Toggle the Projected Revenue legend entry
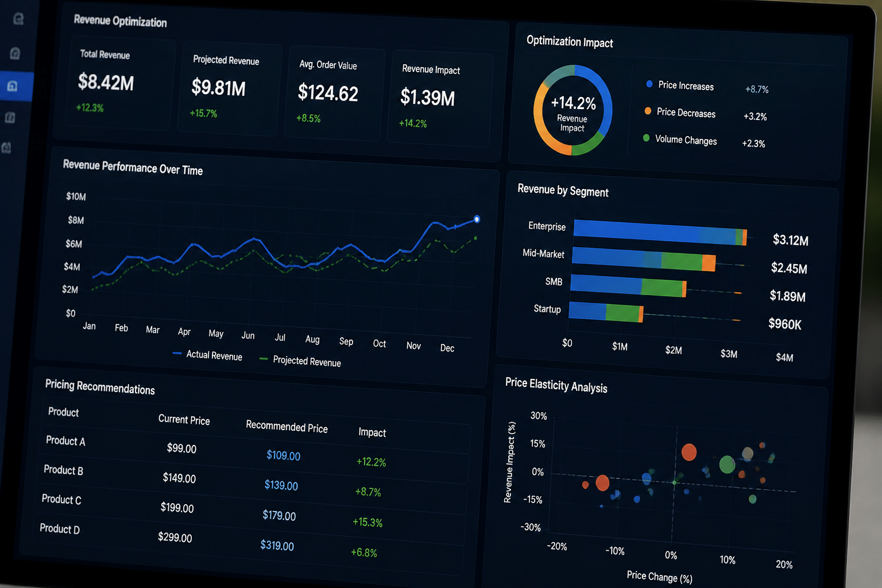 pyautogui.click(x=300, y=361)
